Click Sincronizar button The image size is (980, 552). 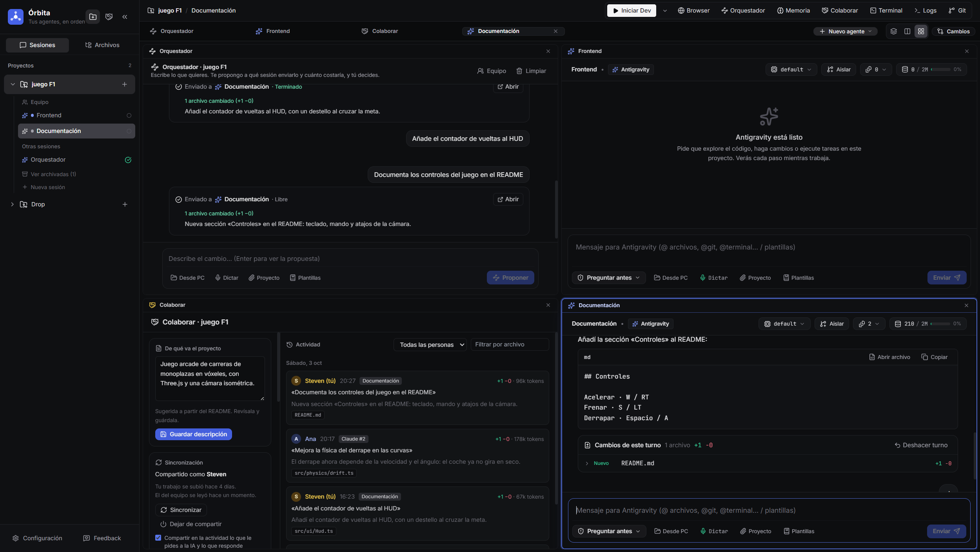(x=181, y=510)
